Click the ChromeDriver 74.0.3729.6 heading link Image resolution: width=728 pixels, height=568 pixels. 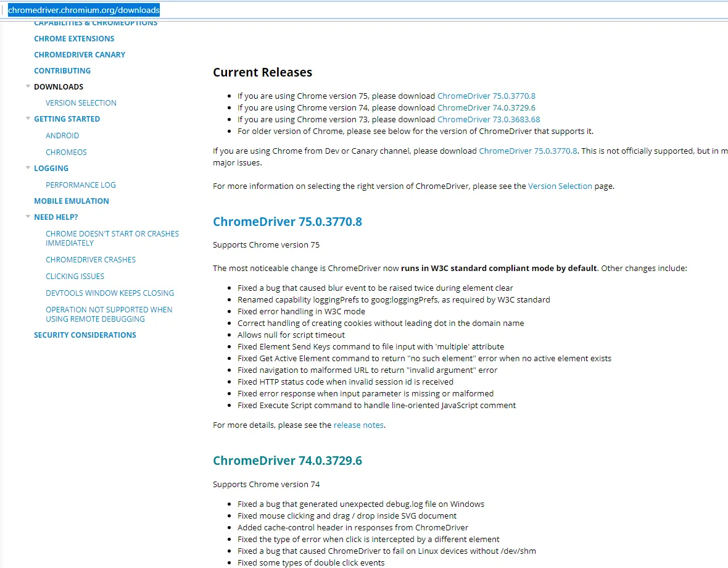pyautogui.click(x=287, y=461)
